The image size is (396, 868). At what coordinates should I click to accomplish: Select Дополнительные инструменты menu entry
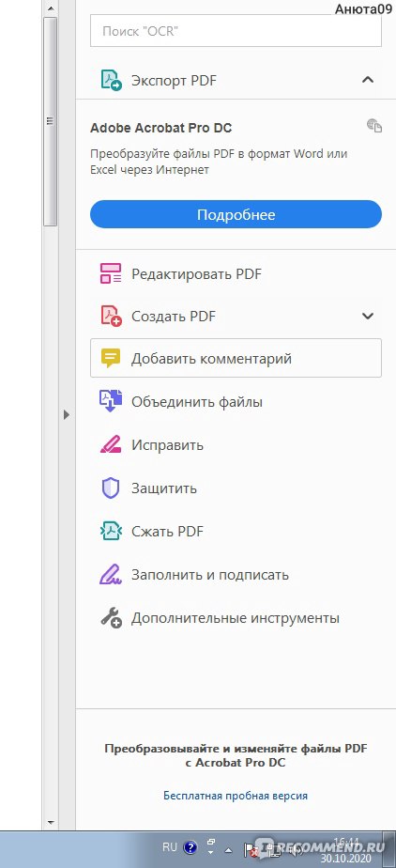tap(236, 618)
